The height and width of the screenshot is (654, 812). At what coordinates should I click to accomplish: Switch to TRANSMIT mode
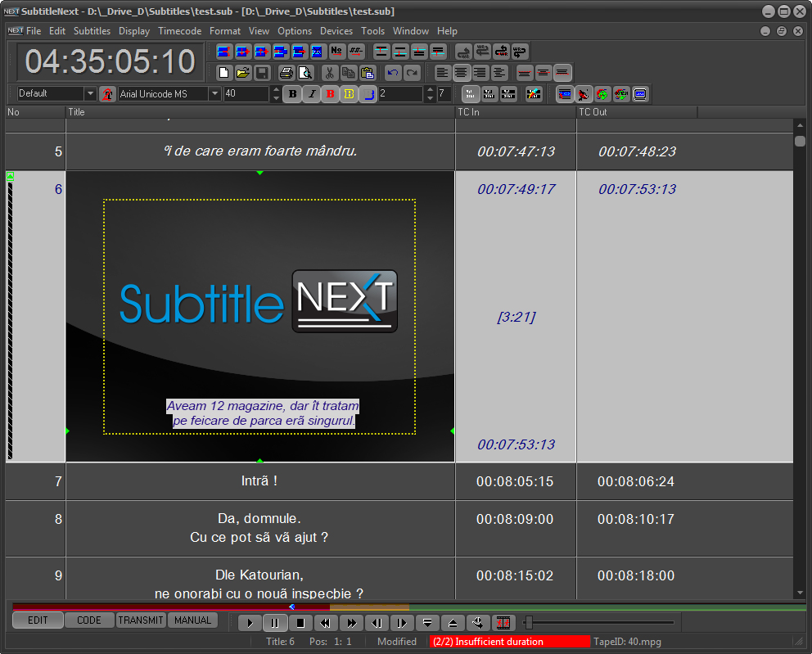point(140,620)
